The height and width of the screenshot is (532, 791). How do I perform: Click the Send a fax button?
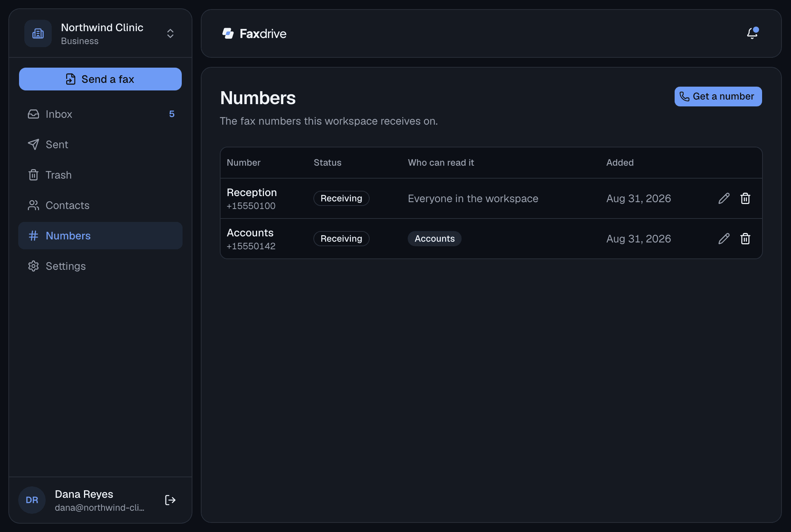point(100,79)
